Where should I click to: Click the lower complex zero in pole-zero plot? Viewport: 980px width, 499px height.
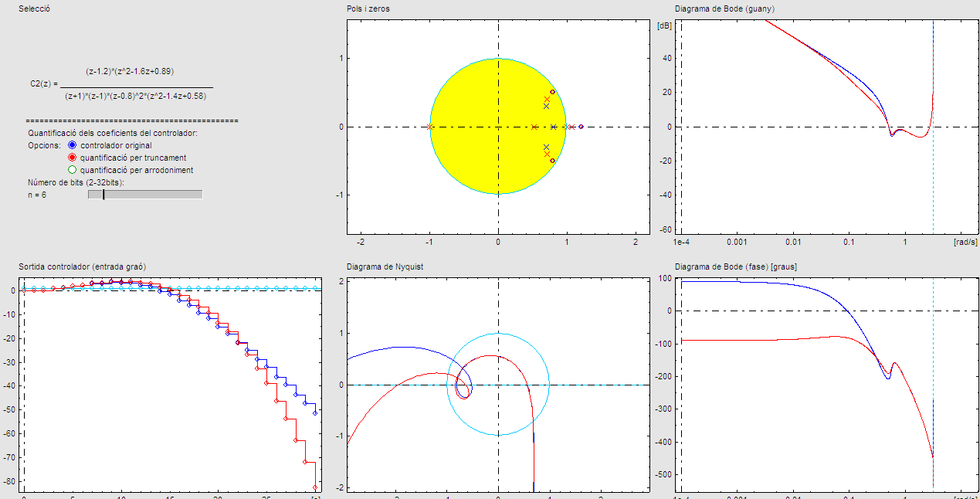tap(552, 161)
